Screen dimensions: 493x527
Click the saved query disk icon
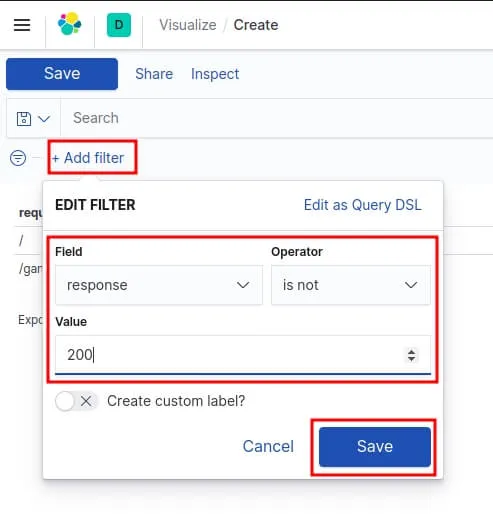tap(24, 119)
